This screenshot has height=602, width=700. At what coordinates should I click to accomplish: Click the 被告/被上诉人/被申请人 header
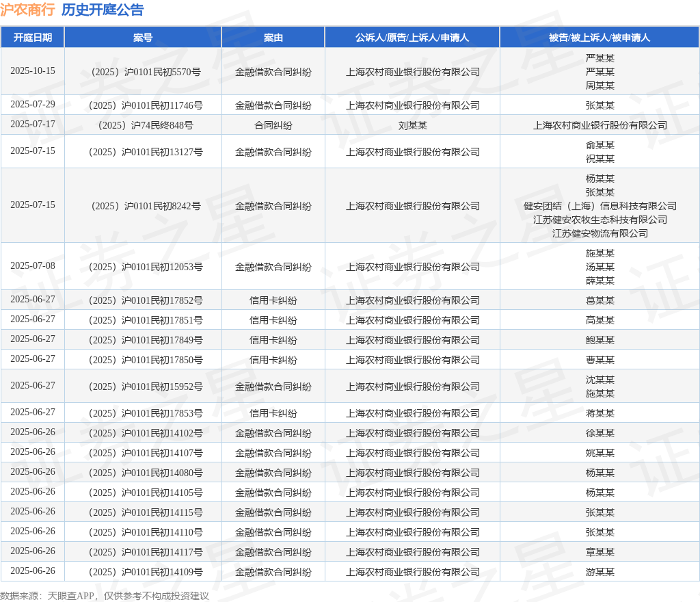pos(600,38)
